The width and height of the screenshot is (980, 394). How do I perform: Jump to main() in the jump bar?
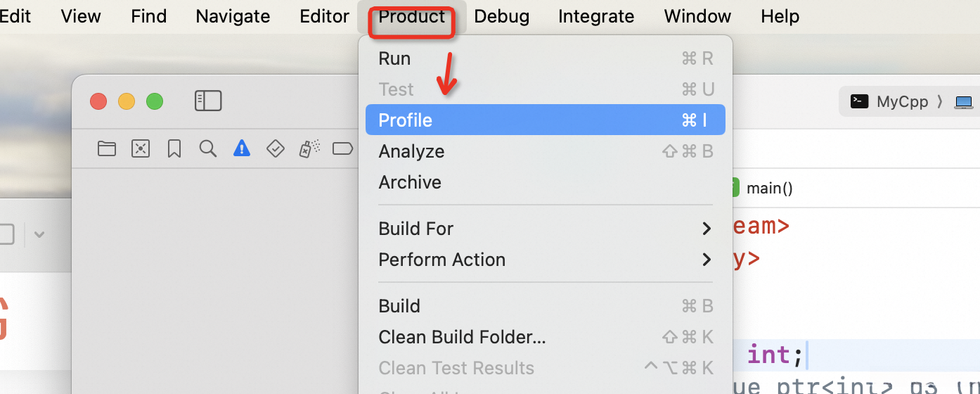769,189
